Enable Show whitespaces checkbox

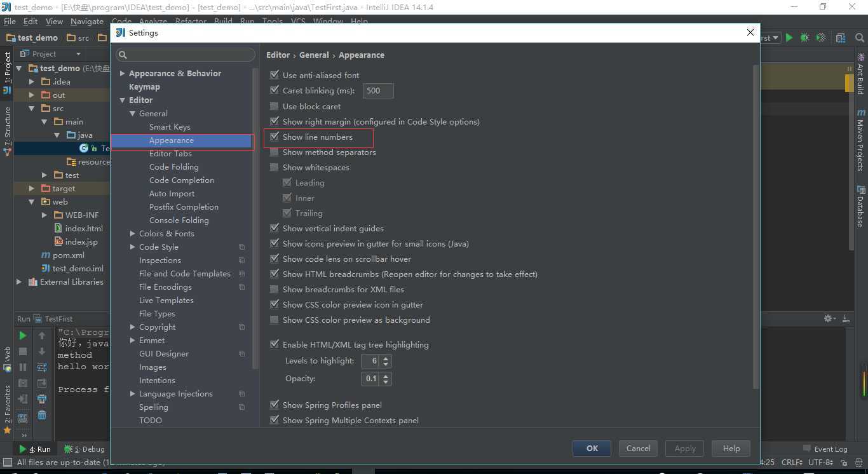(x=275, y=167)
